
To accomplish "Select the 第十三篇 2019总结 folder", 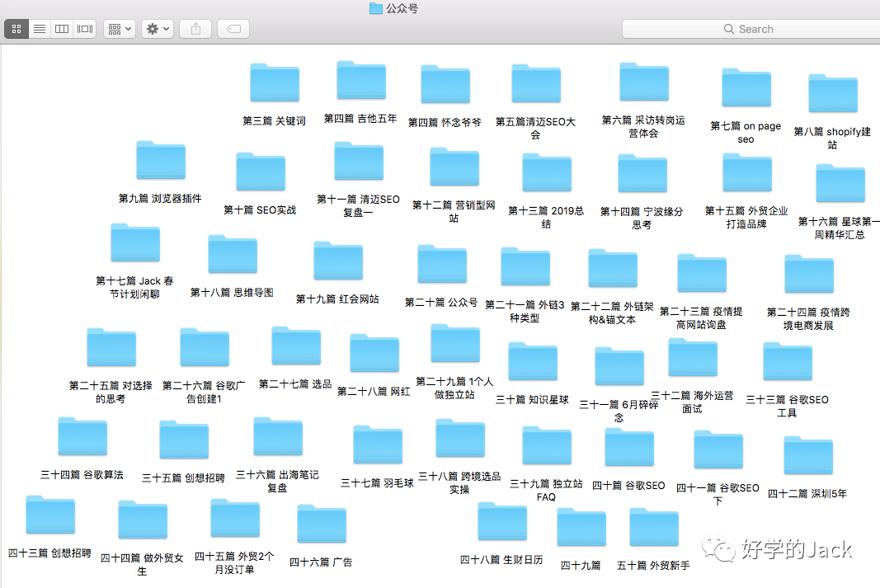I will click(x=546, y=172).
